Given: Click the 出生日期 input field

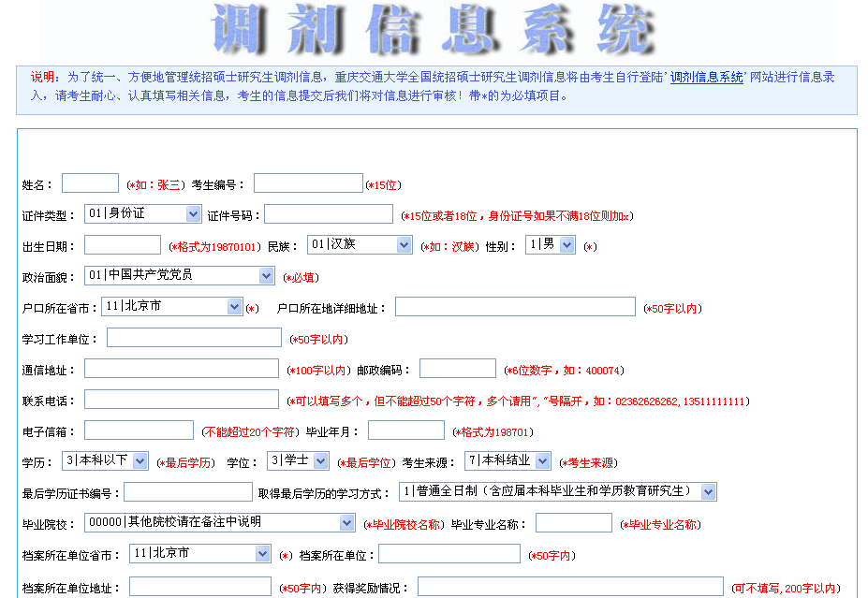Looking at the screenshot, I should click(123, 244).
